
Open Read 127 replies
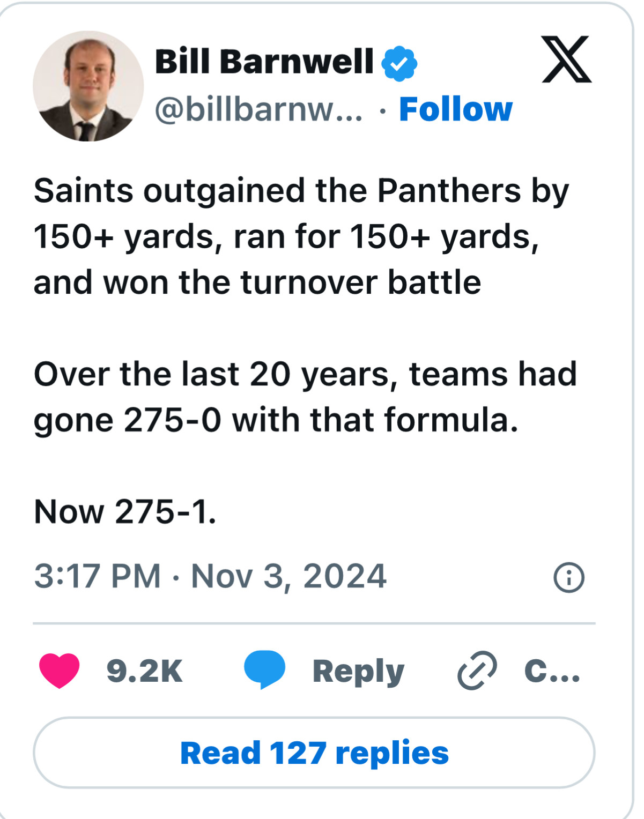pyautogui.click(x=314, y=753)
